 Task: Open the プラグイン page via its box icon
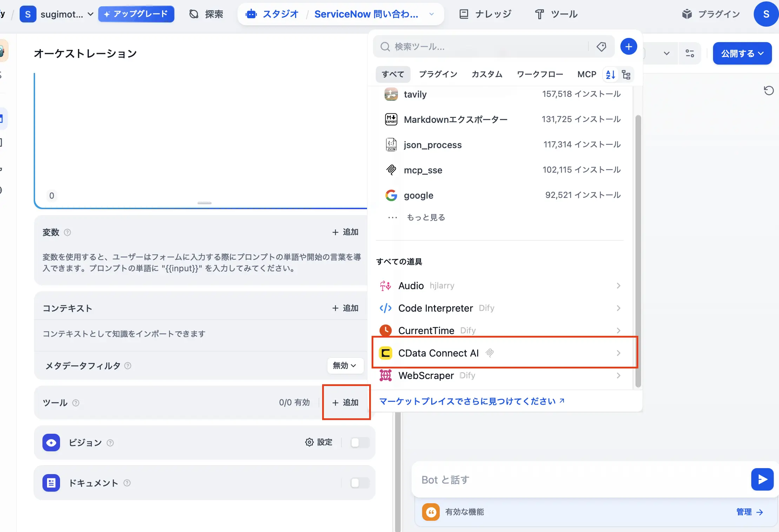click(687, 14)
